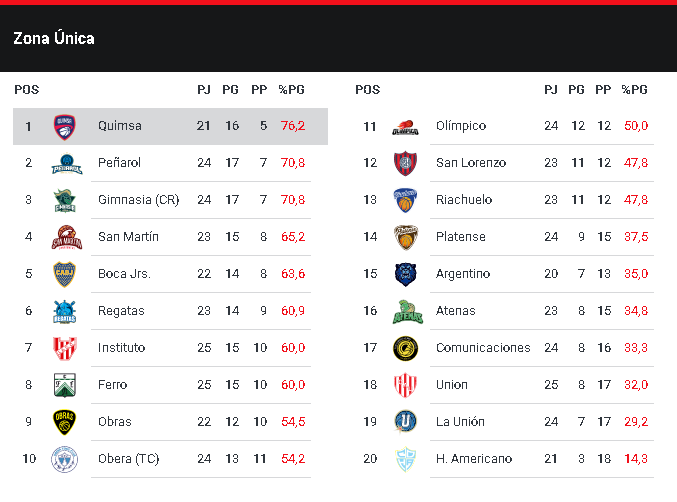Open the H. Americano team link
Viewport: 677px width, 502px height.
[474, 459]
